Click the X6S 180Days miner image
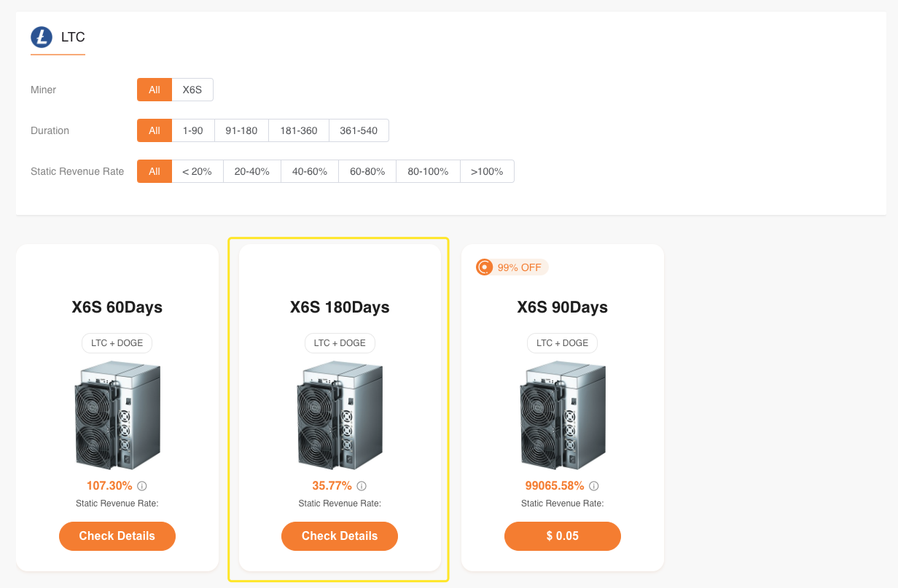 coord(340,415)
